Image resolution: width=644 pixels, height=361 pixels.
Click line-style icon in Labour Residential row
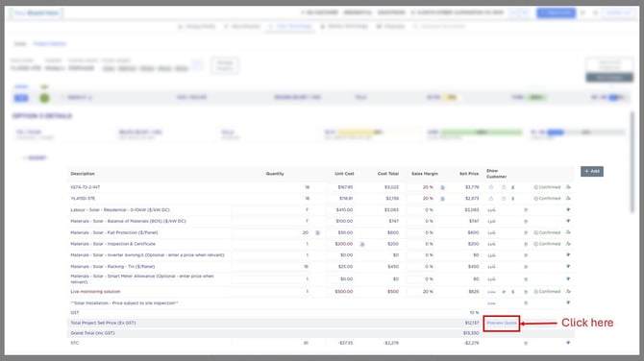(491, 210)
